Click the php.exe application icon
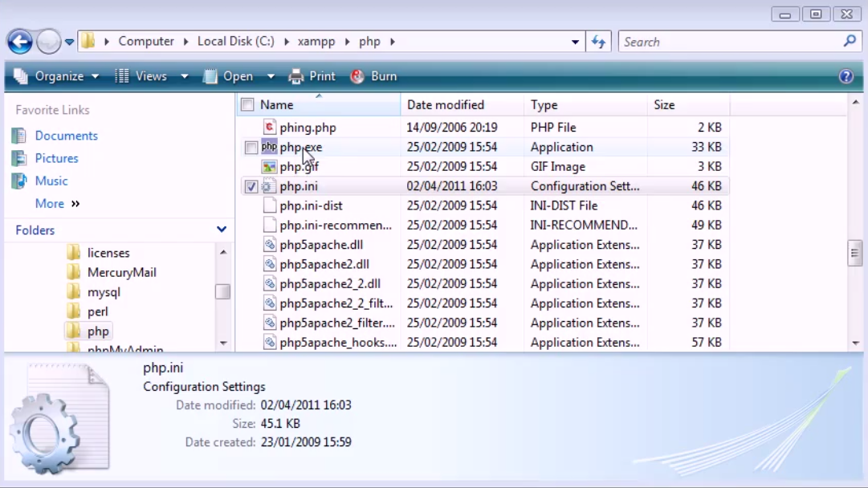The width and height of the screenshot is (868, 488). coord(269,147)
